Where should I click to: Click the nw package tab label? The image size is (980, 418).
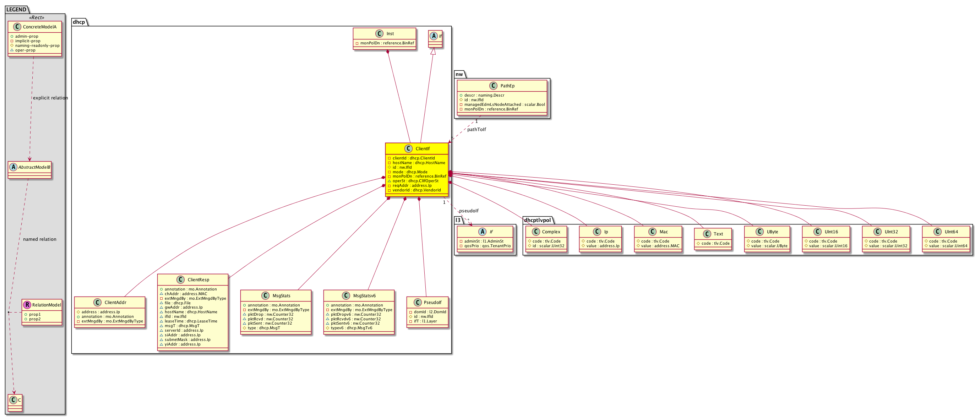click(459, 74)
